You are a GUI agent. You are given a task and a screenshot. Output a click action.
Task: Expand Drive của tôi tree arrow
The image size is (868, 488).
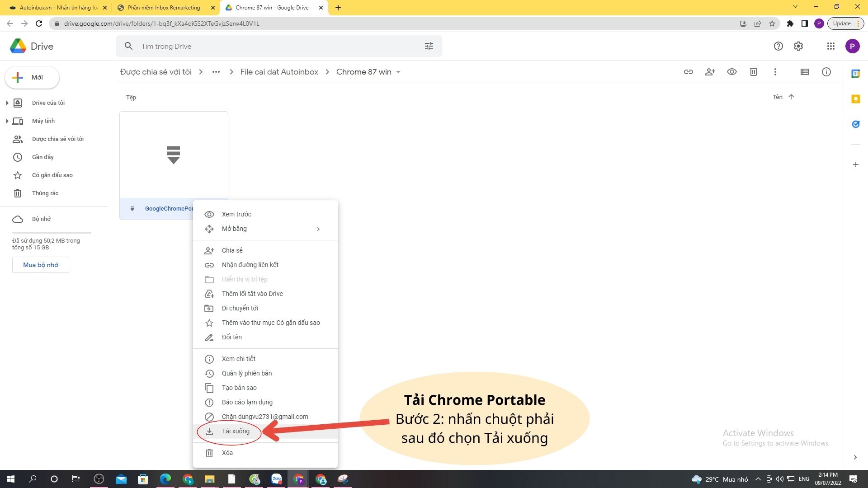click(x=7, y=103)
